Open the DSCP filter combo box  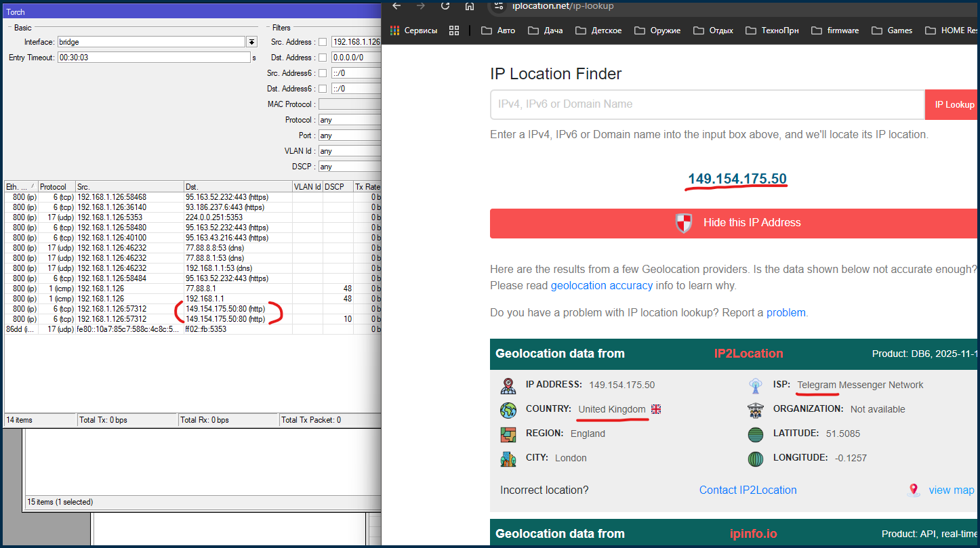[350, 167]
